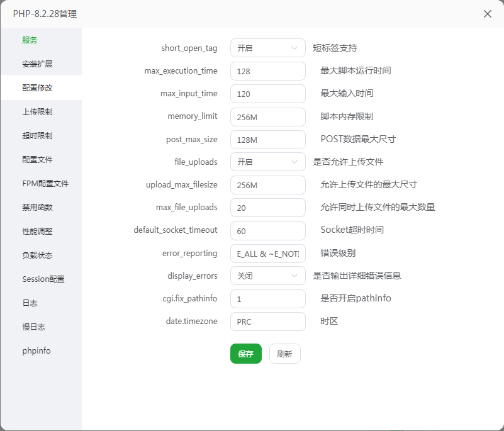
Task: Open the 安装扩展 tab
Action: coord(37,64)
